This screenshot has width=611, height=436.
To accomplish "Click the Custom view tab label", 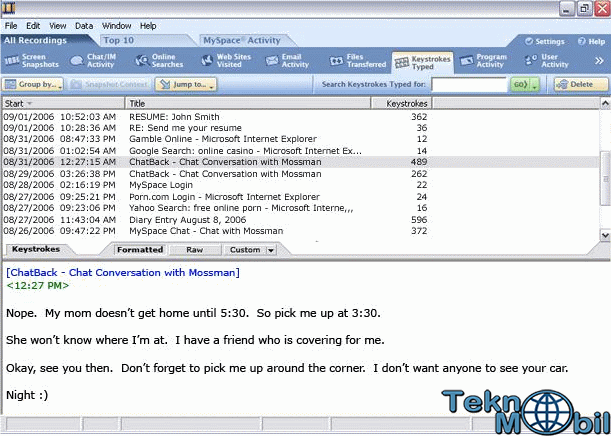I will [x=245, y=250].
